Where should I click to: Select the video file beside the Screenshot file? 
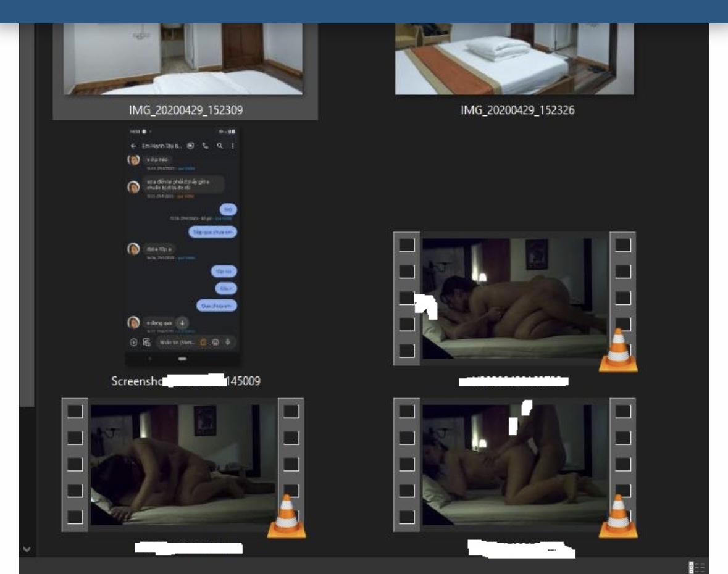click(x=514, y=298)
